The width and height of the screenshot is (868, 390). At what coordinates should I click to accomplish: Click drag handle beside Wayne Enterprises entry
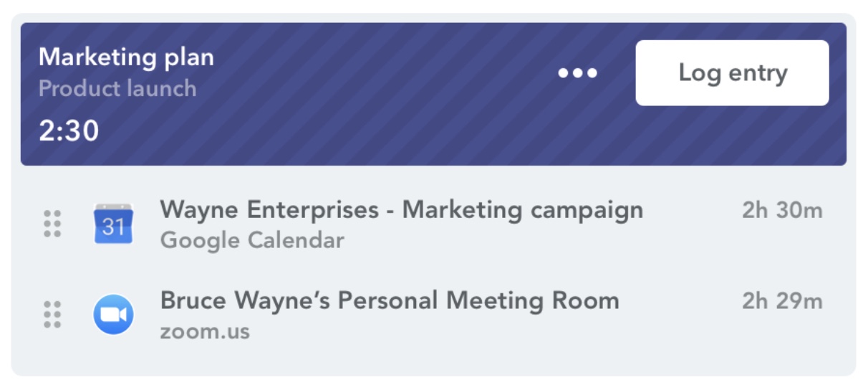coord(52,224)
